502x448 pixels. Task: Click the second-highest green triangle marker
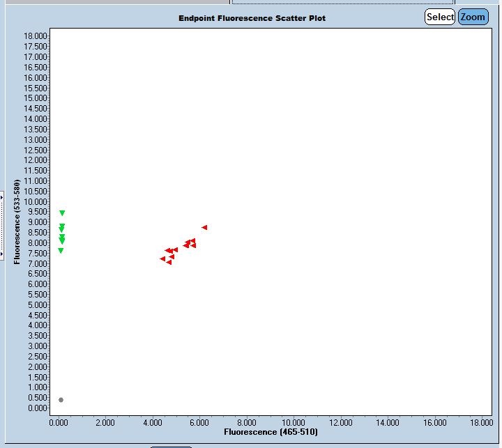[62, 226]
